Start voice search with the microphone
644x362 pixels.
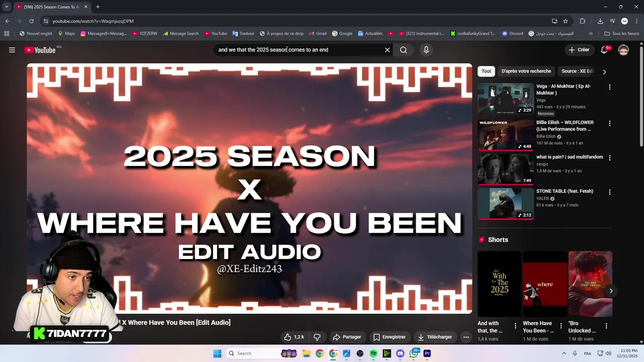[x=426, y=50]
